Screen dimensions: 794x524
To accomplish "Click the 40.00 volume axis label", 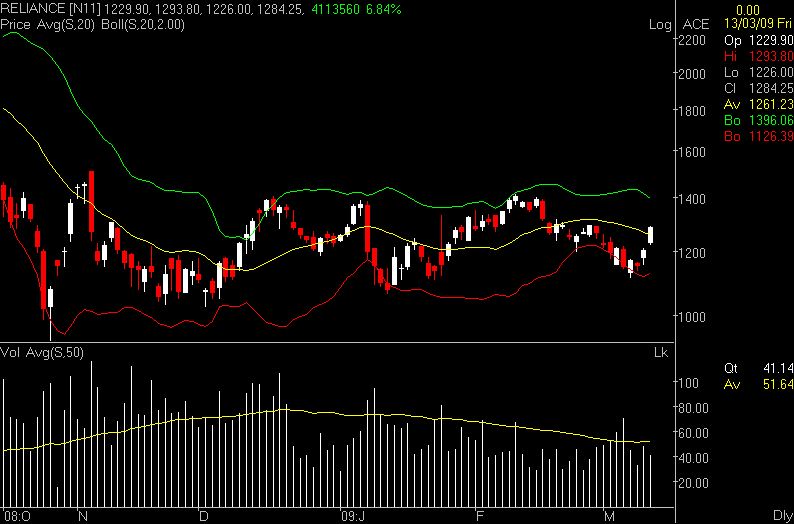I will [693, 458].
